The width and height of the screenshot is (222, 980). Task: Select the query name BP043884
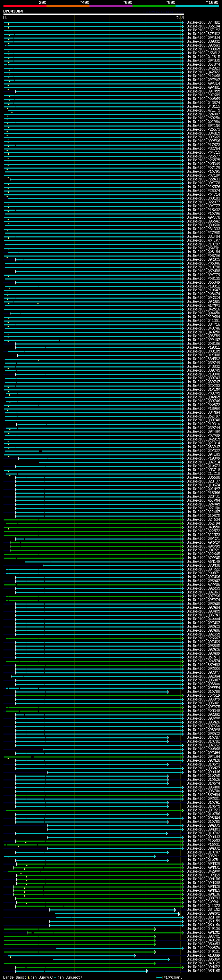(x=13, y=11)
